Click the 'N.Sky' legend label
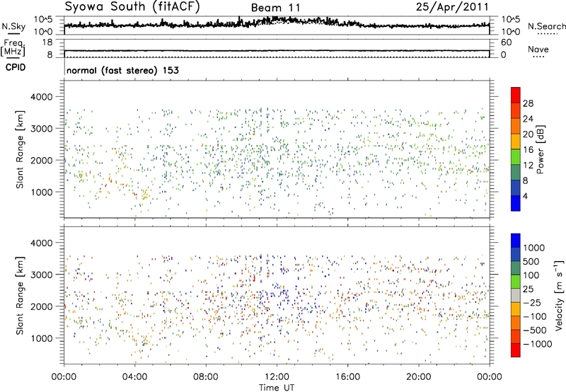 (13, 26)
